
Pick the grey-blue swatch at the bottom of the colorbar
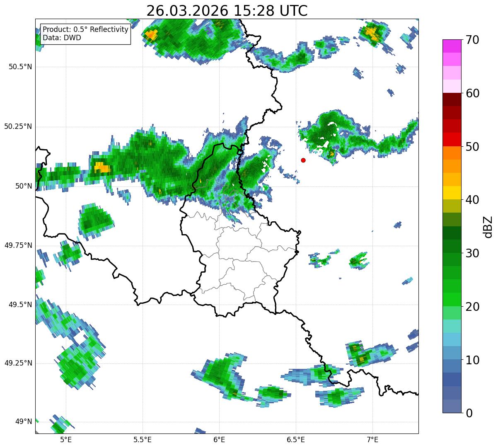(452, 406)
